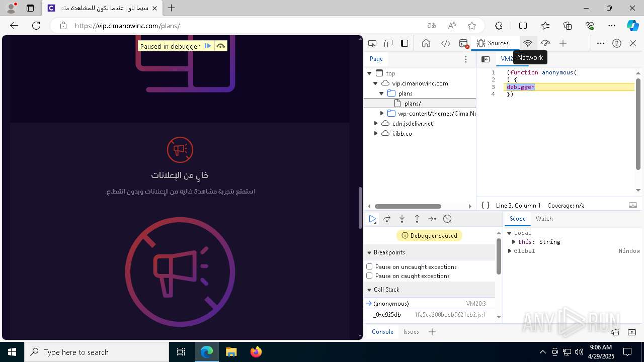Enable Pause on uncaught exceptions
This screenshot has height=362, width=644.
(x=369, y=266)
